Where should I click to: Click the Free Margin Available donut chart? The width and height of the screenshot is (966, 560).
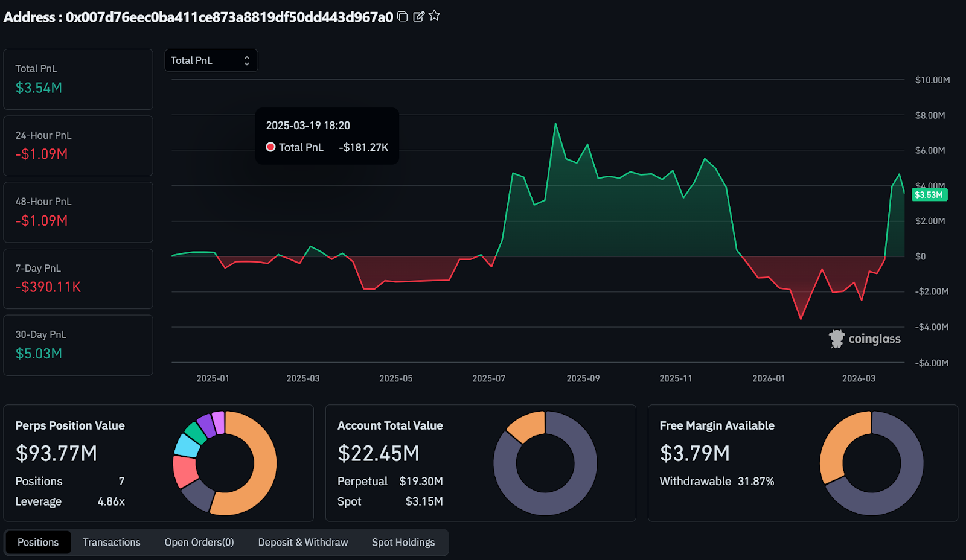tap(871, 463)
